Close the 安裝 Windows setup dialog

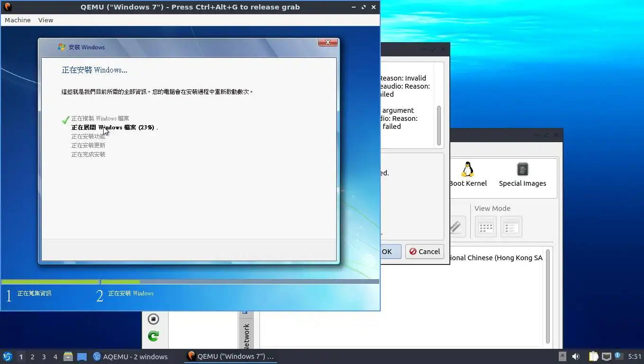[x=328, y=43]
